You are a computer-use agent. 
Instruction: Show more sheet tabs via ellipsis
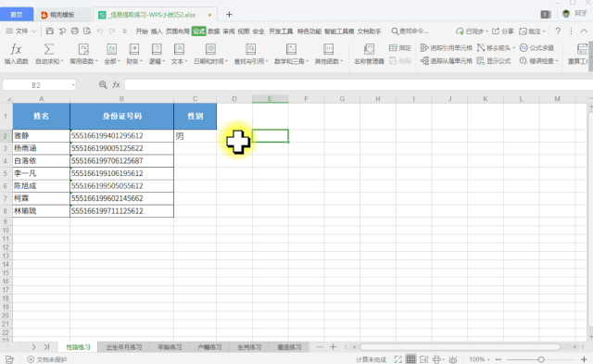point(320,346)
